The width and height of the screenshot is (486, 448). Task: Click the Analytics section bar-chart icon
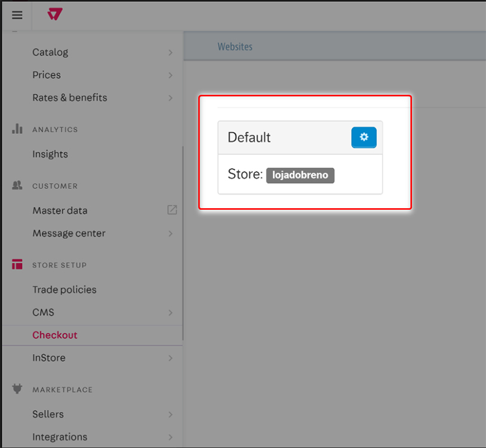coord(17,129)
